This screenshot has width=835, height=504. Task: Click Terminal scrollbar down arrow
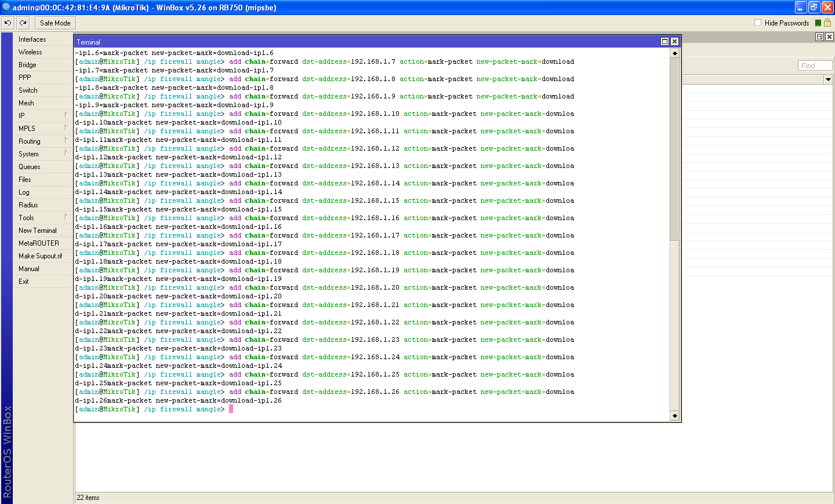click(x=674, y=416)
